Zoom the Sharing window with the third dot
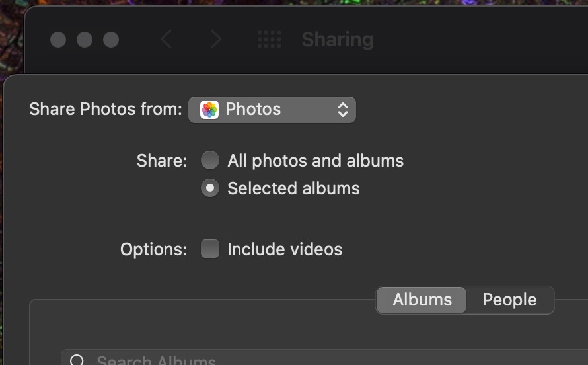The width and height of the screenshot is (588, 365). [x=111, y=40]
